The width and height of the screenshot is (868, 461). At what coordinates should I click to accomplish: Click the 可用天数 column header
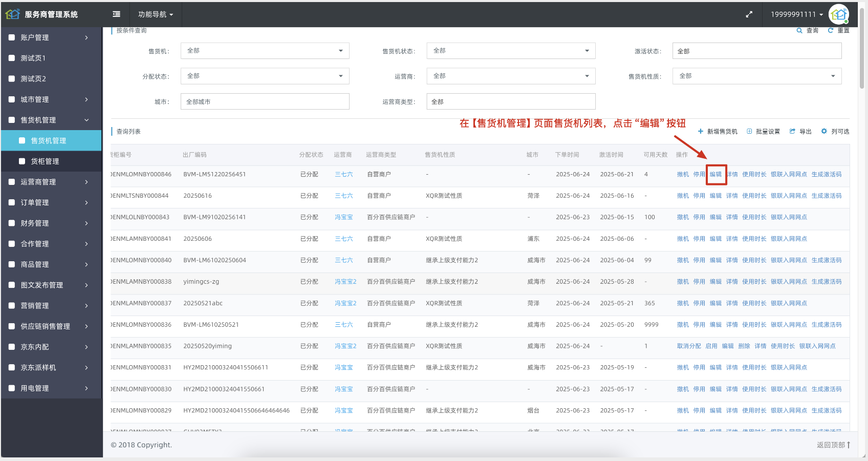656,155
